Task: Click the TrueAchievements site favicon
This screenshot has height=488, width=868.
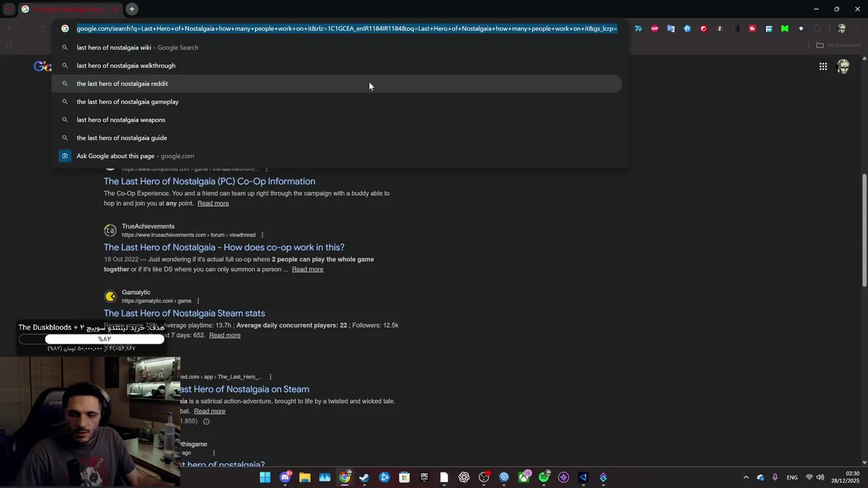Action: tap(111, 230)
